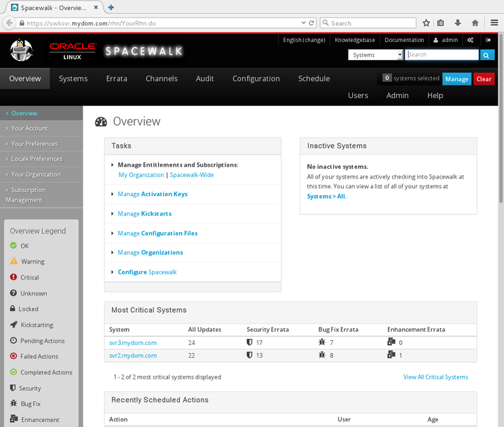This screenshot has width=504, height=427.
Task: Click the Kickstarting rocket legend icon
Action: click(13, 324)
